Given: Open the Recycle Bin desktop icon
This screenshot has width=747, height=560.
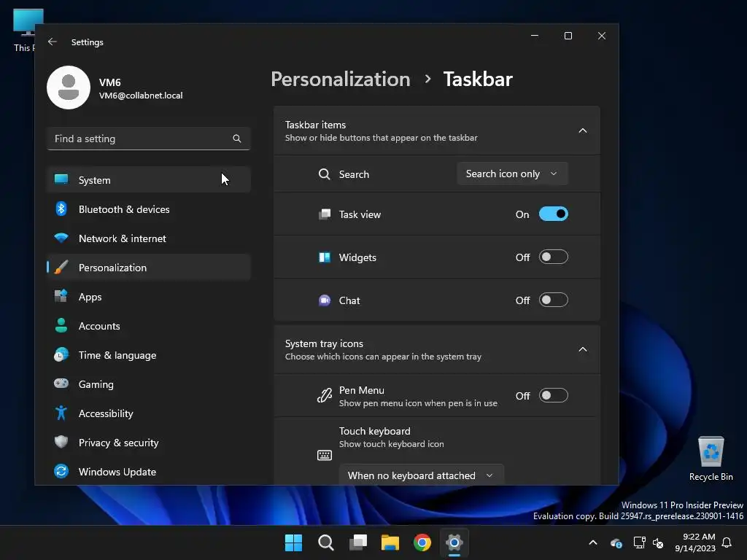Looking at the screenshot, I should [711, 458].
